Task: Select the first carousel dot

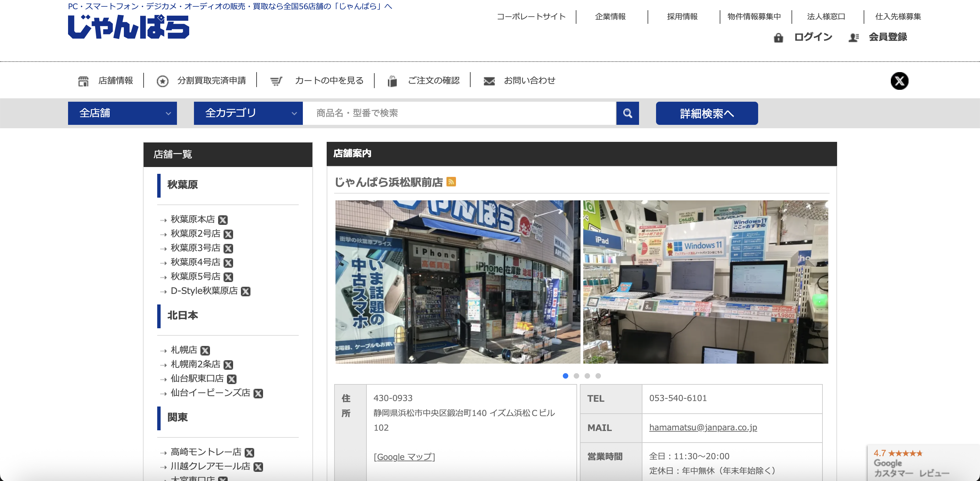Action: [x=565, y=376]
